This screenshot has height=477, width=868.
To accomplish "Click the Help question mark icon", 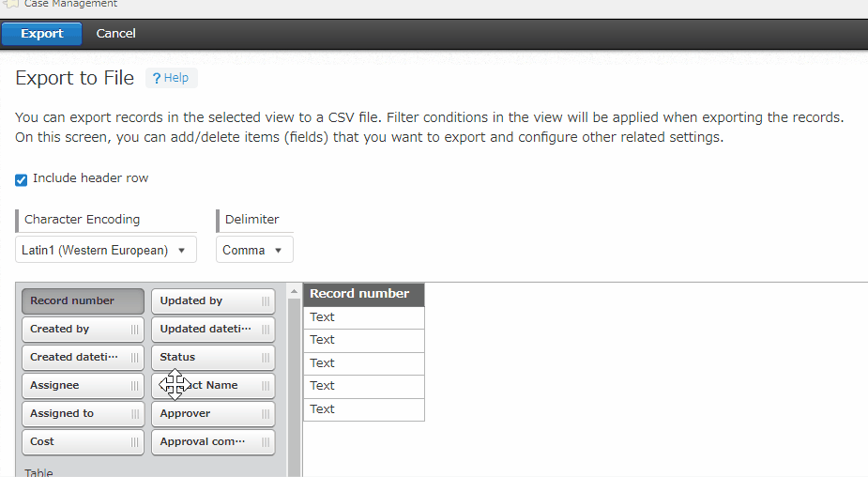I will [157, 78].
